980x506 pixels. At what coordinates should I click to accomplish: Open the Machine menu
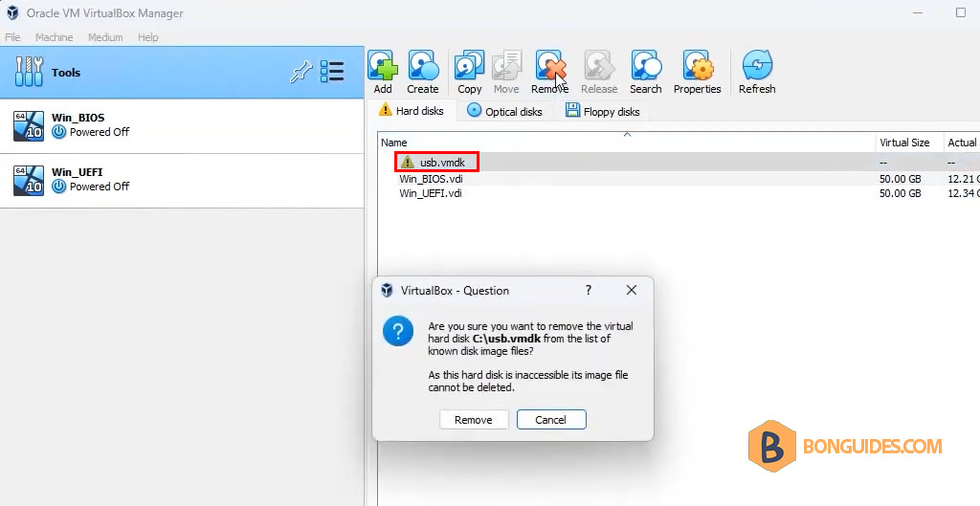pyautogui.click(x=54, y=37)
